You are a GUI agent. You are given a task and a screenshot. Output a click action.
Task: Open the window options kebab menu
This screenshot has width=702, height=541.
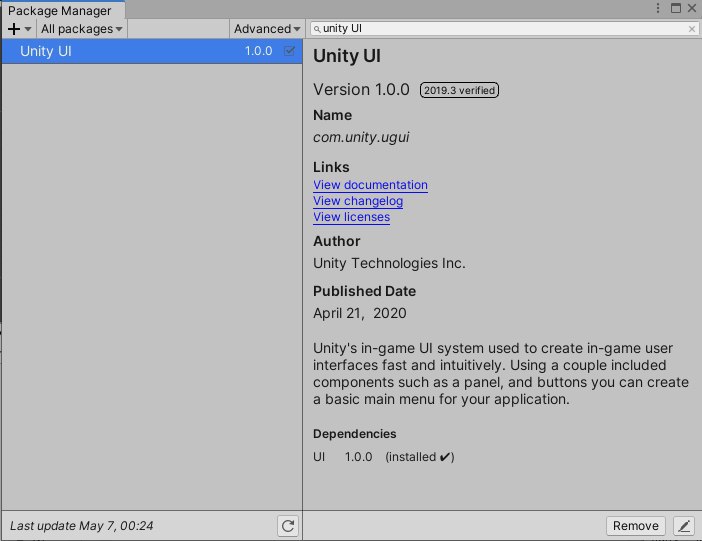(658, 8)
